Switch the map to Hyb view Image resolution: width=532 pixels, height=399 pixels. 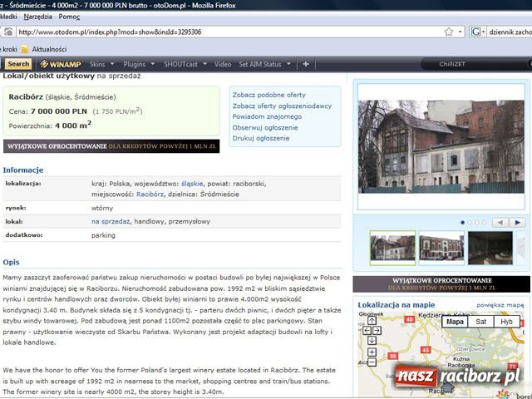pyautogui.click(x=506, y=322)
